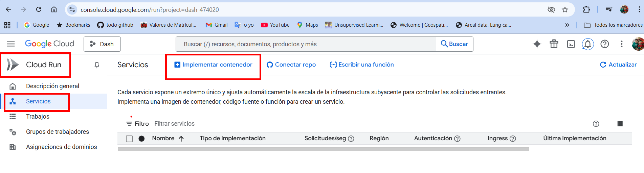The width and height of the screenshot is (644, 173).
Task: Open the Dash project selector
Action: pyautogui.click(x=102, y=44)
